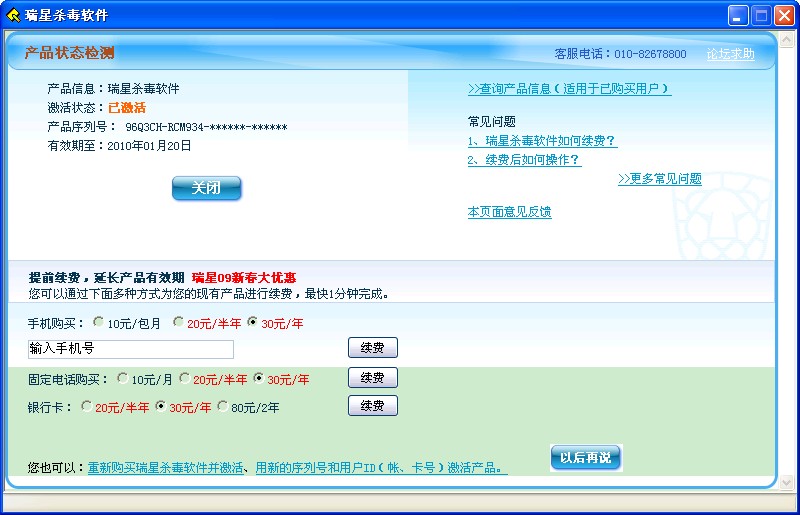800x515 pixels.
Task: Click the 以后再说 button
Action: click(x=586, y=457)
